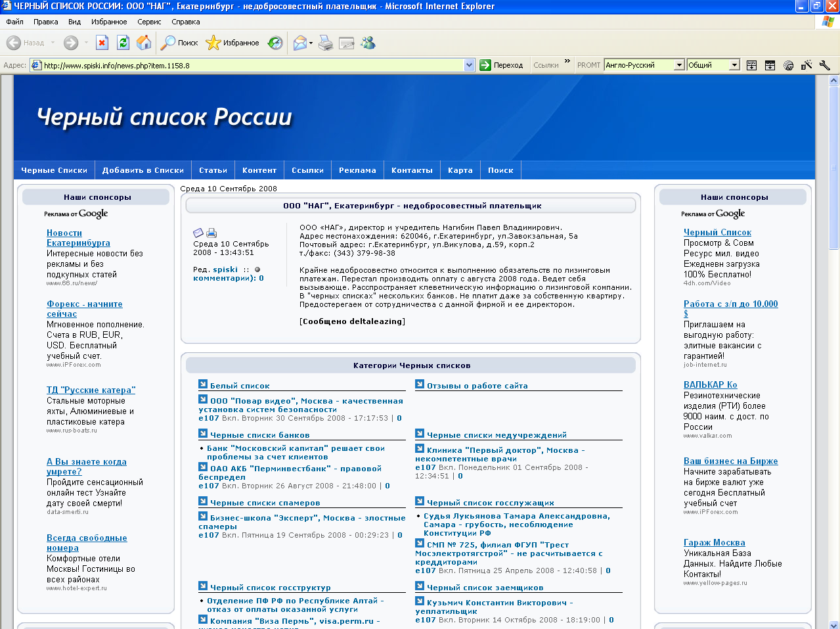Open Избранное favorites star button
The image size is (840, 629).
pos(232,43)
